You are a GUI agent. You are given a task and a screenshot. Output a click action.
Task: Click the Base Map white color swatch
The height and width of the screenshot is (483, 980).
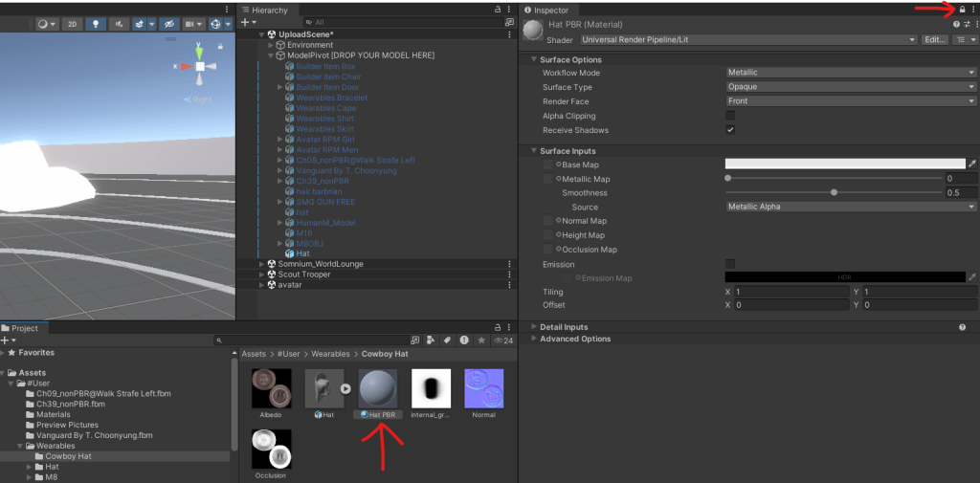pos(844,165)
